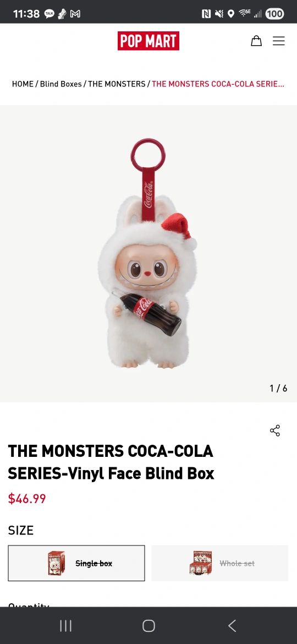Click the POP MART logo
This screenshot has height=644, width=297.
(148, 41)
